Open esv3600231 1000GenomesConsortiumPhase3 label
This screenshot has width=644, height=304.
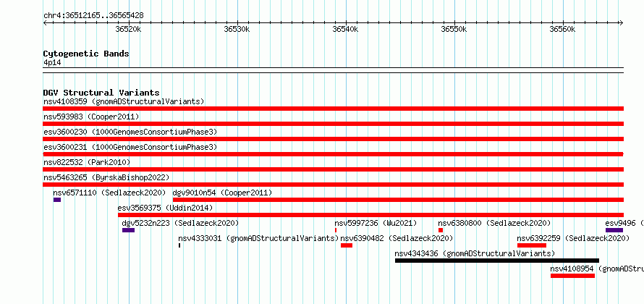coord(130,147)
